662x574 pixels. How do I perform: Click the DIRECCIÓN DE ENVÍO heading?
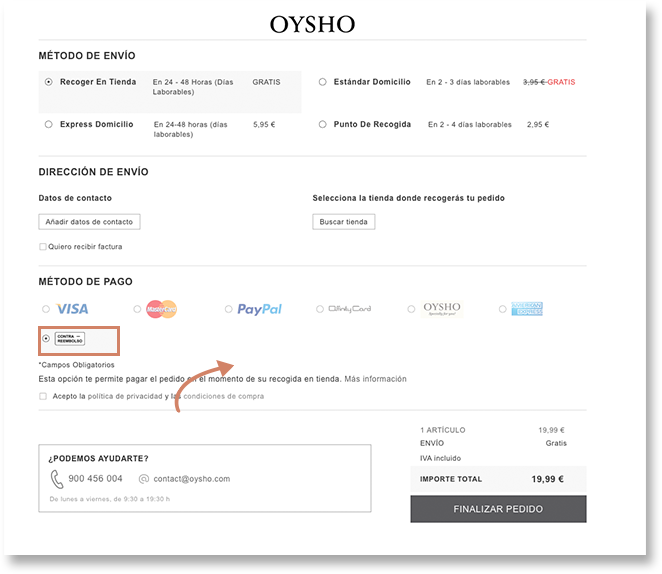tap(93, 172)
